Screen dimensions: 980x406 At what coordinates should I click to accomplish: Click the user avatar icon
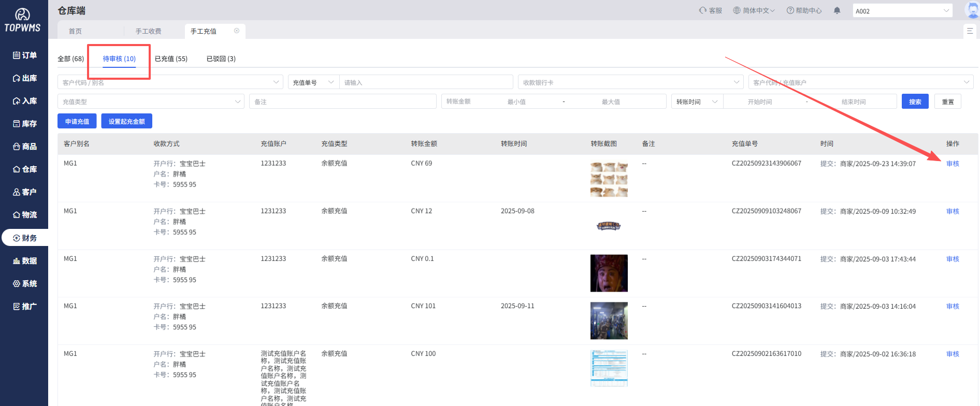click(972, 10)
